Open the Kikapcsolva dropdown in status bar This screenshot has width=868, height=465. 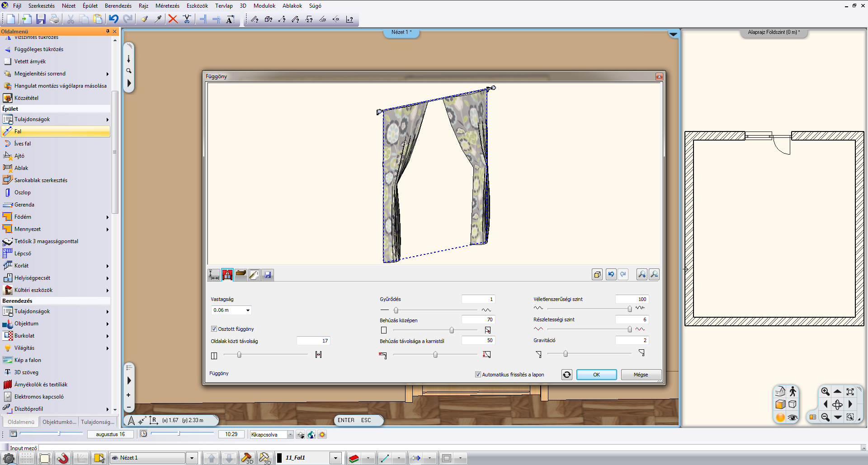point(290,435)
